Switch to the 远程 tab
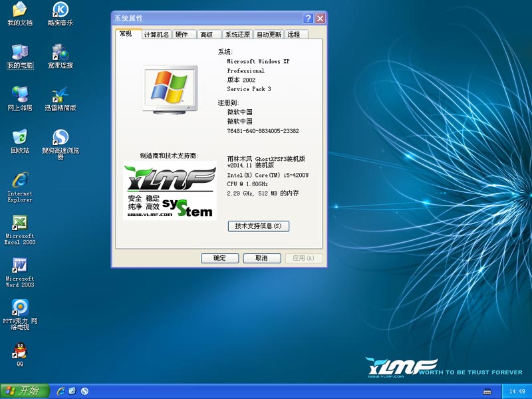Screen dimensions: 532x399 [x=296, y=35]
